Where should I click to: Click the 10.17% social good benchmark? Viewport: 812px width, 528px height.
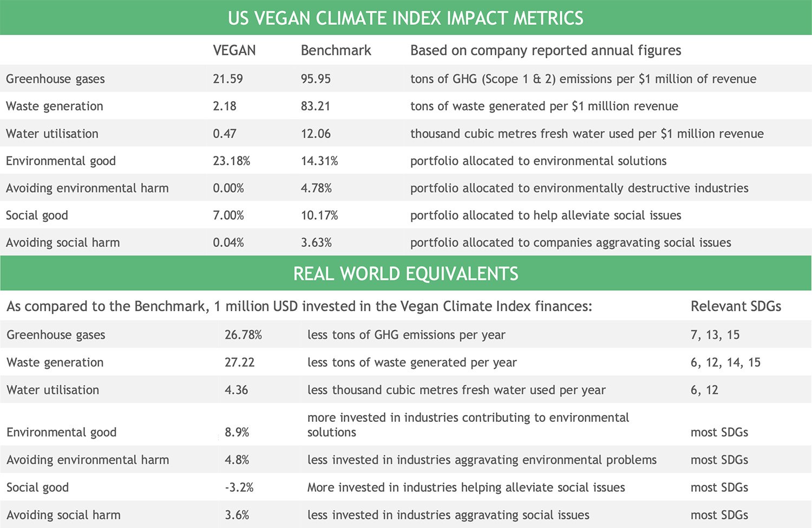pyautogui.click(x=319, y=216)
